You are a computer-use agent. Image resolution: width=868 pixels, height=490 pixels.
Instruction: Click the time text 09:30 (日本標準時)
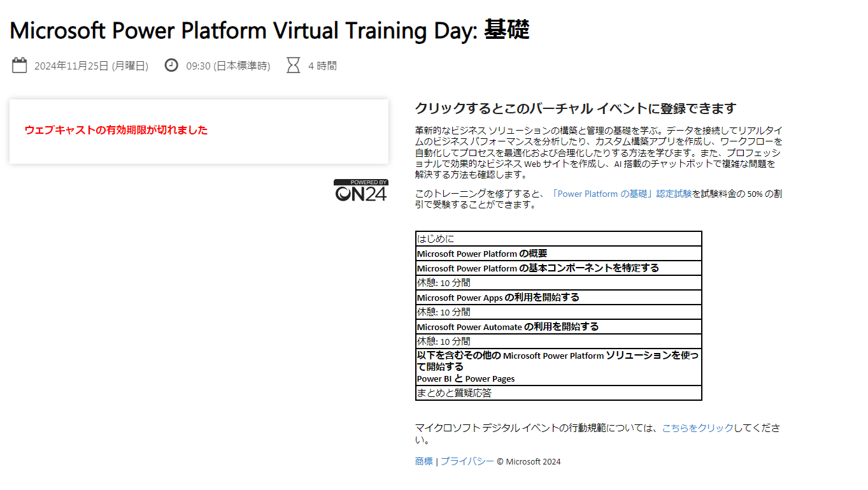pyautogui.click(x=228, y=66)
